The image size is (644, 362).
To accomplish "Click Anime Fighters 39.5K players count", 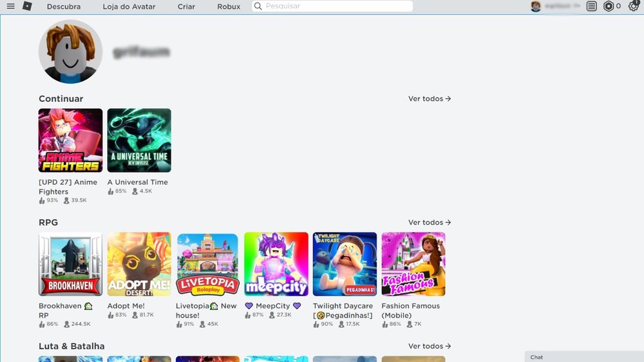I will point(75,200).
